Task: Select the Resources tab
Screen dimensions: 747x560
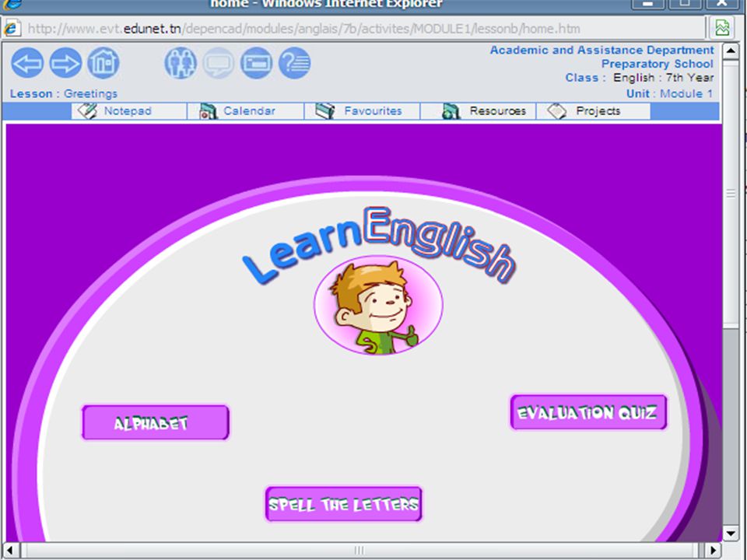Action: point(479,111)
